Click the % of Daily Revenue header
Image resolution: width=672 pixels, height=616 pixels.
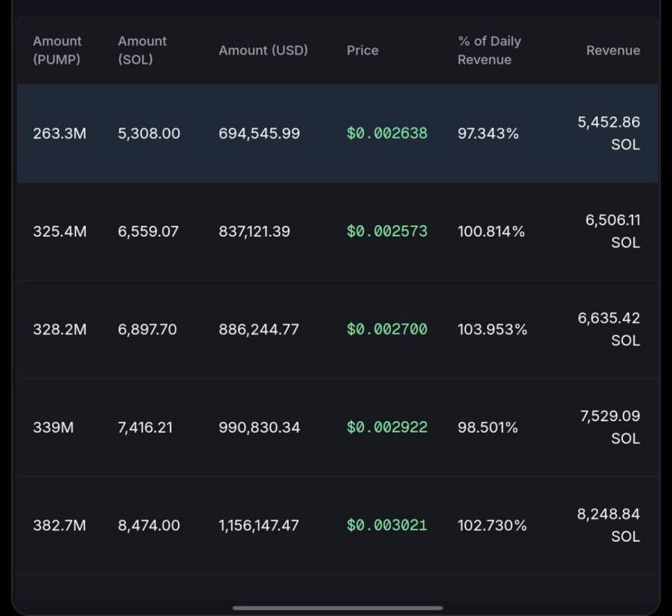[x=489, y=51]
